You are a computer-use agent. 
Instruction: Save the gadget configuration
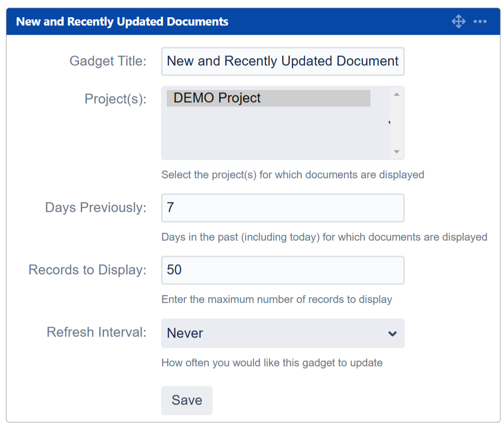[187, 400]
